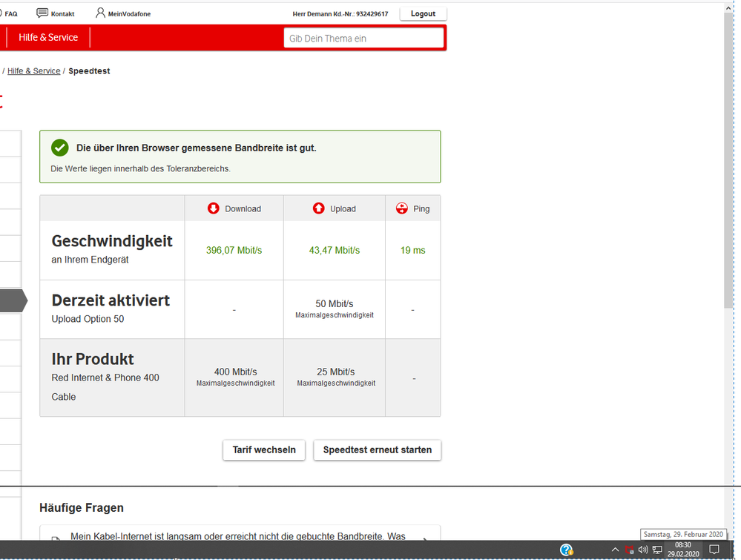
Task: Click the 400 Mbit/s product download value
Action: (x=235, y=372)
